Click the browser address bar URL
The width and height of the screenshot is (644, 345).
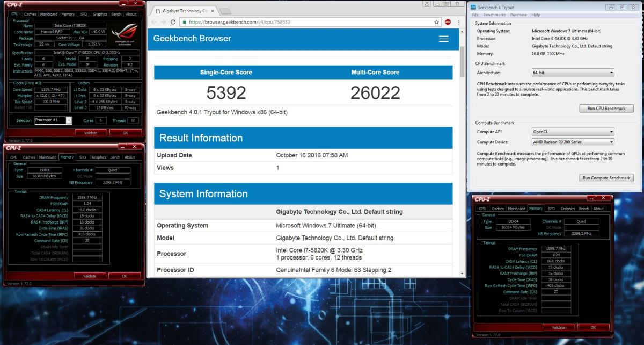click(x=239, y=22)
